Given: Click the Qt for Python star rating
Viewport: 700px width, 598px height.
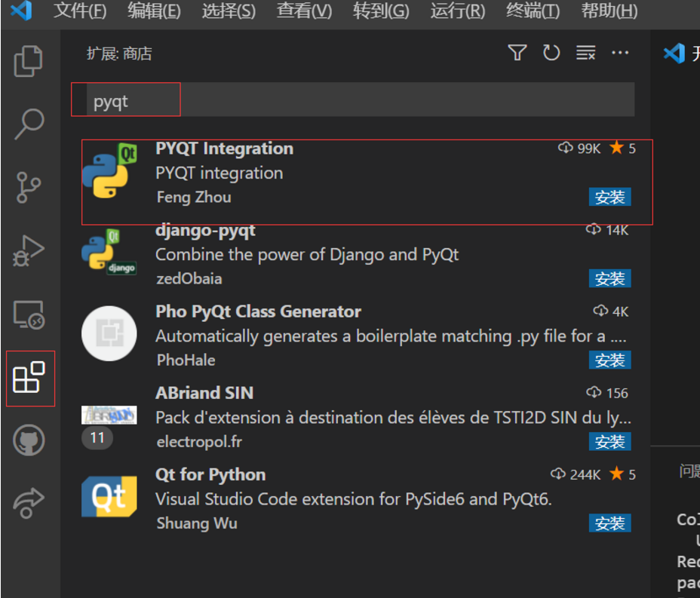Looking at the screenshot, I should point(623,474).
